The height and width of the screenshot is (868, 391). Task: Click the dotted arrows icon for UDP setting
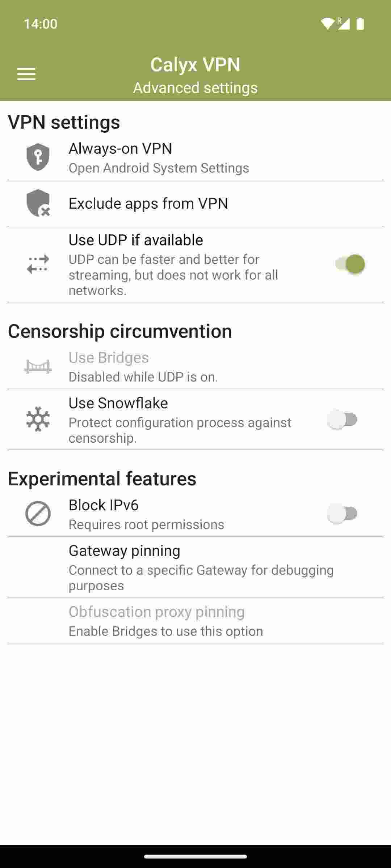(38, 264)
